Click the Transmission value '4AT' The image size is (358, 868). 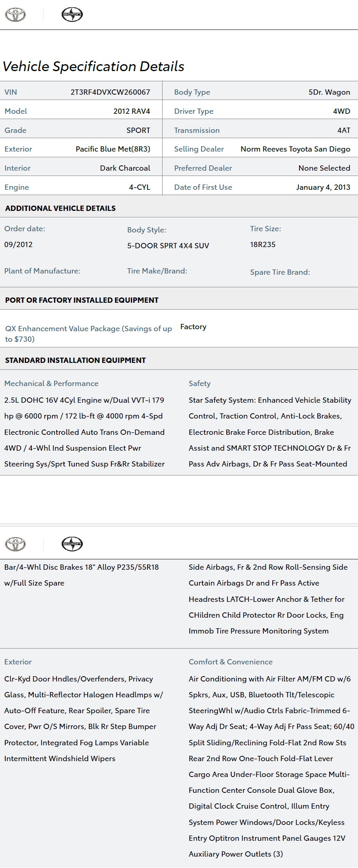(x=344, y=130)
